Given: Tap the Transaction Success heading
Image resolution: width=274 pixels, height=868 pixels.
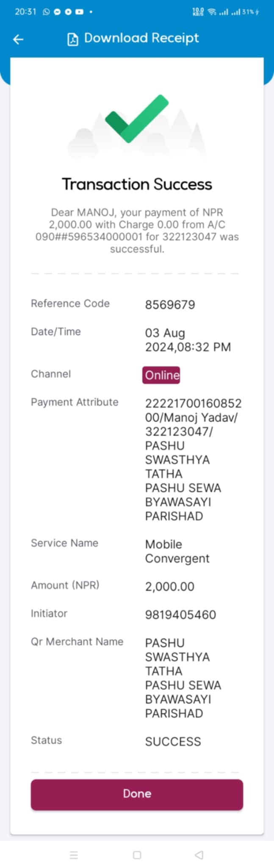Looking at the screenshot, I should 137,184.
